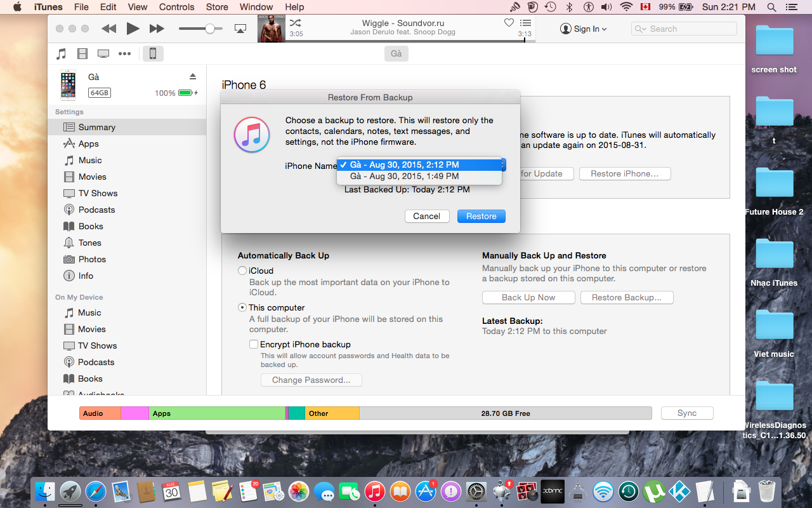Click the iTunes Search field
812x508 pixels.
coord(684,29)
